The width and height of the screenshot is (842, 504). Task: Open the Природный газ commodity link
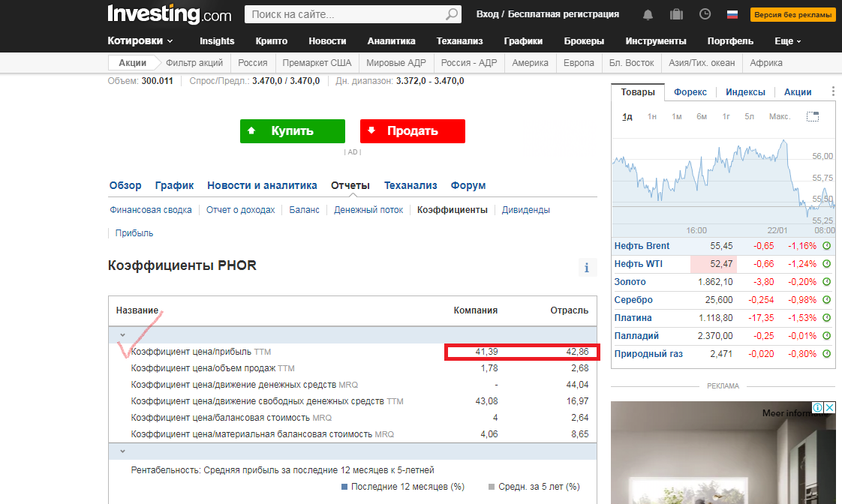coord(648,354)
